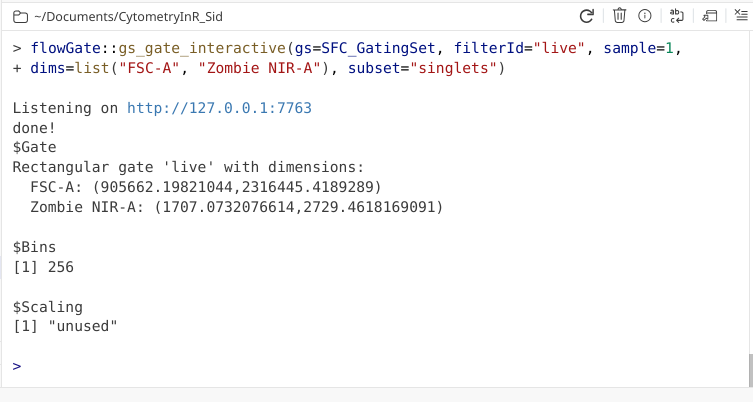The width and height of the screenshot is (753, 402).
Task: Click the "$Gate" output line
Action: (x=35, y=147)
